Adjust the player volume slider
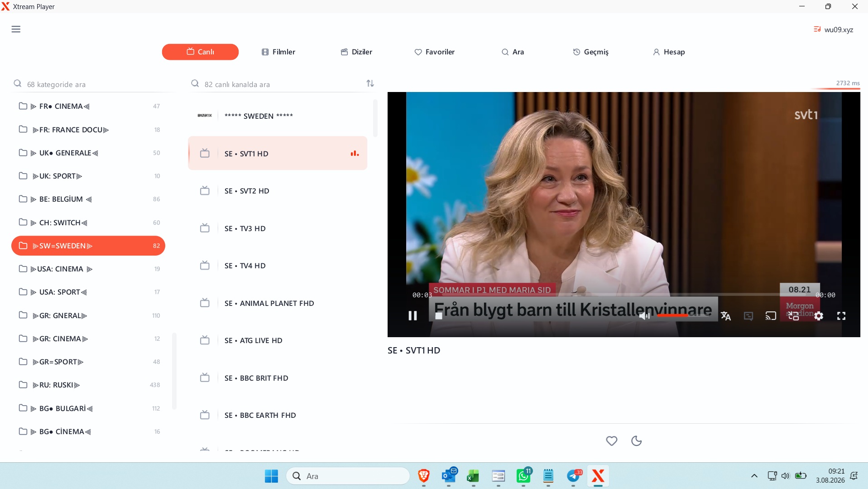This screenshot has height=489, width=868. click(684, 315)
